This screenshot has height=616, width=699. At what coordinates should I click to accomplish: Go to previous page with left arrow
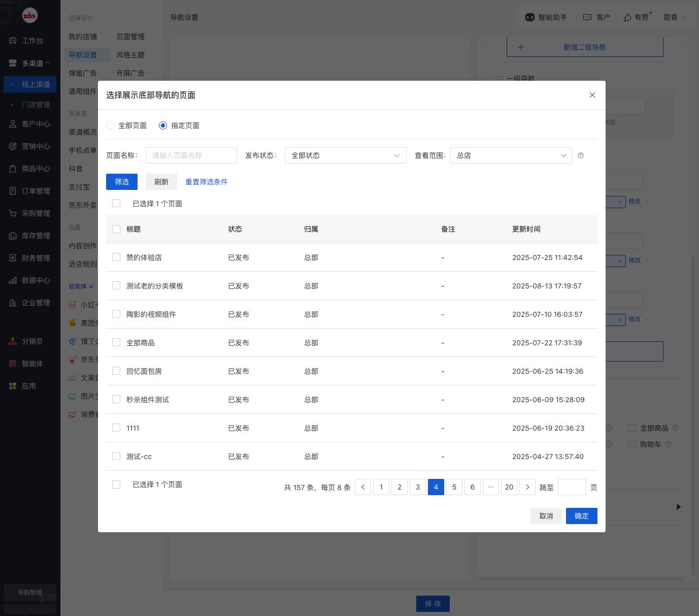(x=363, y=487)
